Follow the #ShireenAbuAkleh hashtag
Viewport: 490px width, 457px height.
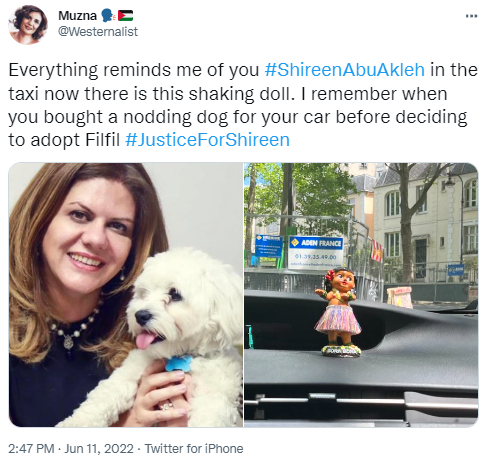pyautogui.click(x=345, y=70)
